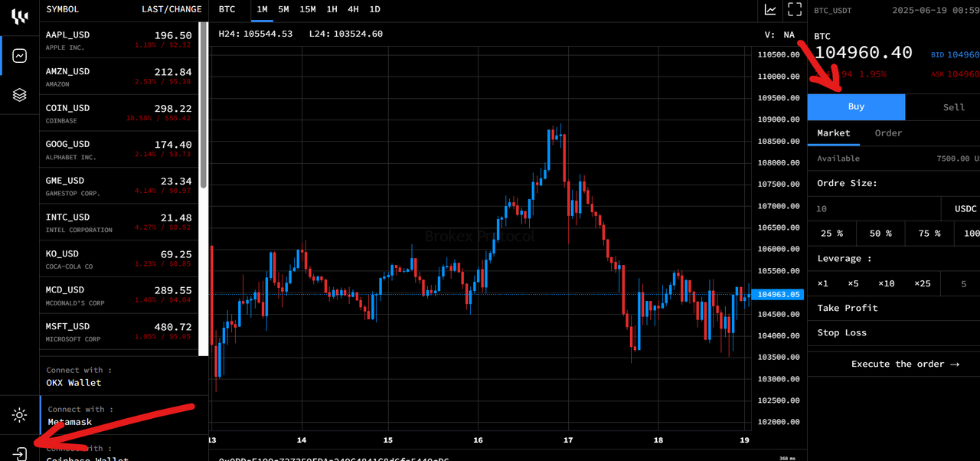Select the Market order type tab
Screen dimensions: 980x461
click(834, 133)
